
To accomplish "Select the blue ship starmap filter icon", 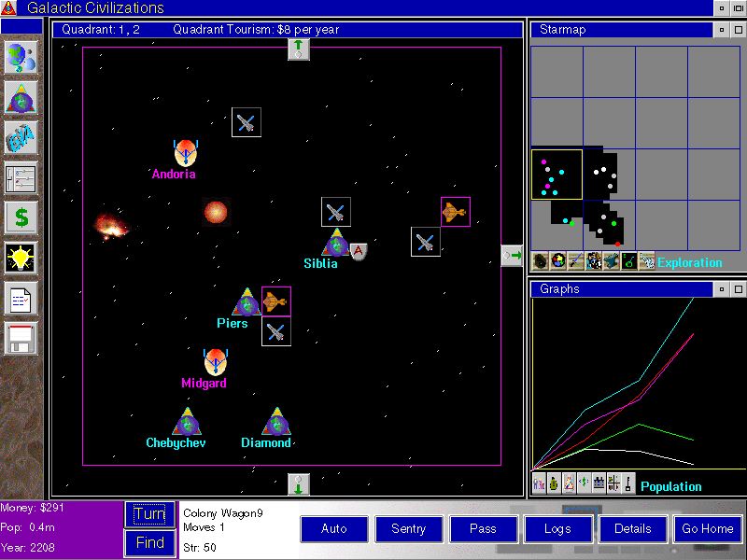I will 612,261.
